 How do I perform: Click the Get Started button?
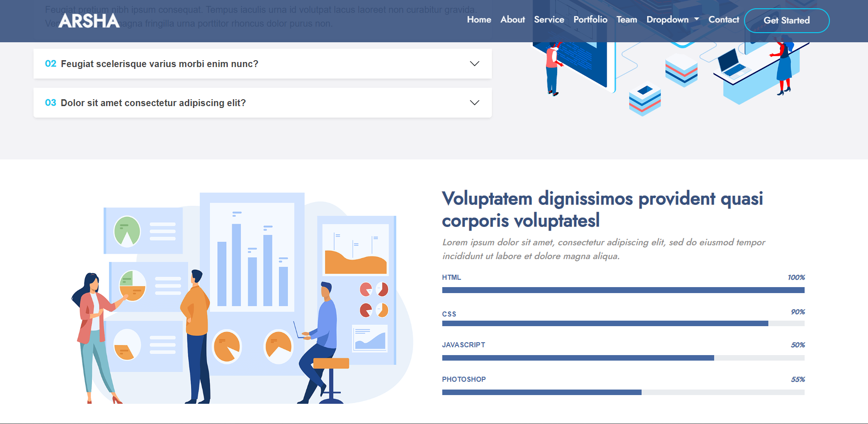point(787,21)
